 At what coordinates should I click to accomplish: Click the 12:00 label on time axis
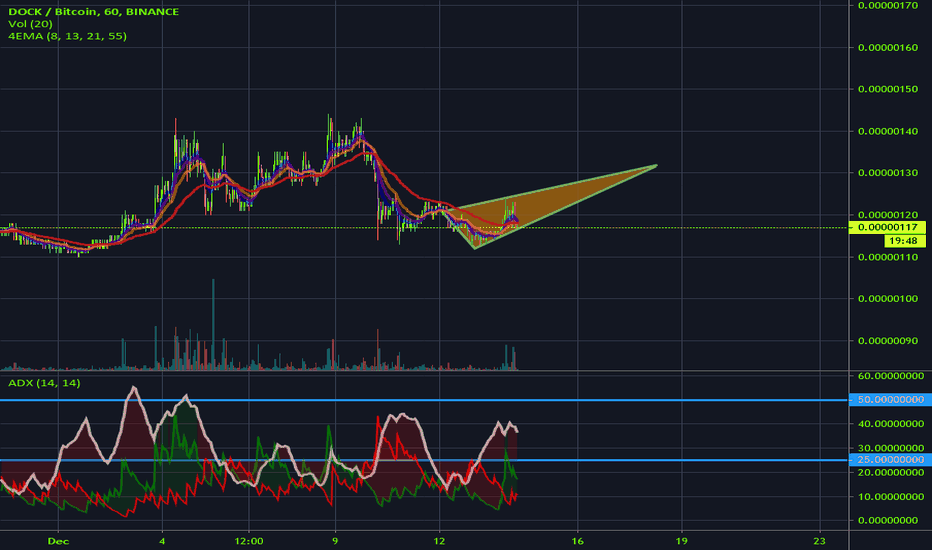[x=248, y=541]
